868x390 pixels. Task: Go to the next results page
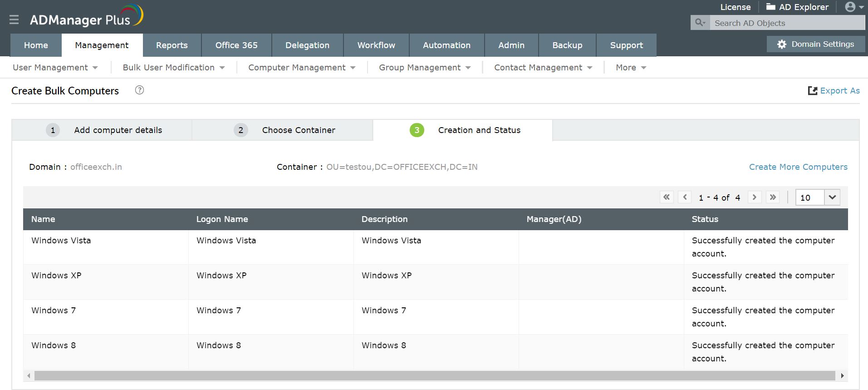click(755, 197)
